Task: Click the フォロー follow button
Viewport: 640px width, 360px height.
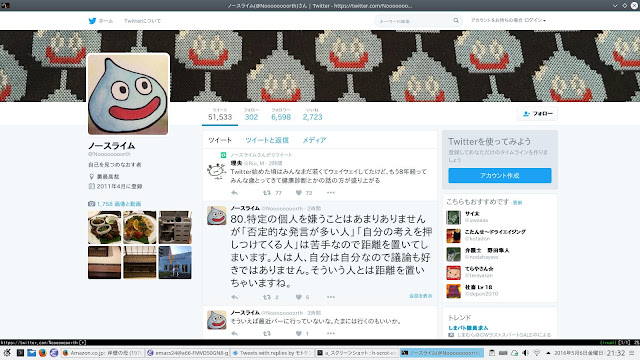Action: [x=538, y=114]
